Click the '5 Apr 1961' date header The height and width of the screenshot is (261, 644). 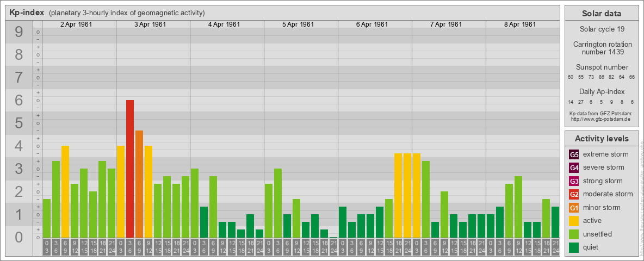click(x=298, y=24)
